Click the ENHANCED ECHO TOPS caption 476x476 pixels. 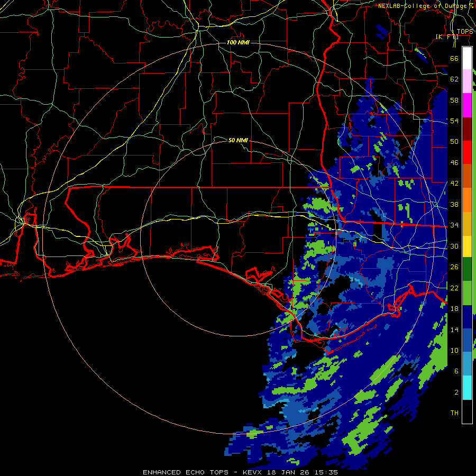click(x=186, y=472)
